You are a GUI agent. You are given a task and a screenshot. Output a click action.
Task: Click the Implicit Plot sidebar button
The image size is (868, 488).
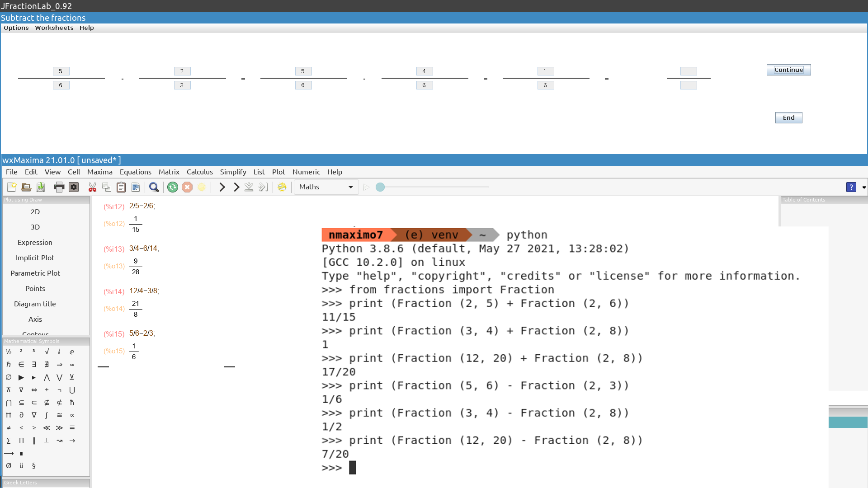[x=35, y=258]
